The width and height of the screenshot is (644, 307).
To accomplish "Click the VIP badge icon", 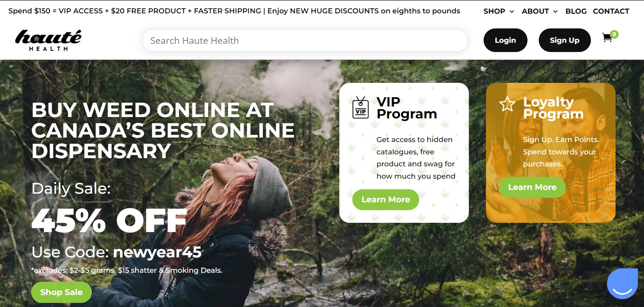I will pos(361,108).
